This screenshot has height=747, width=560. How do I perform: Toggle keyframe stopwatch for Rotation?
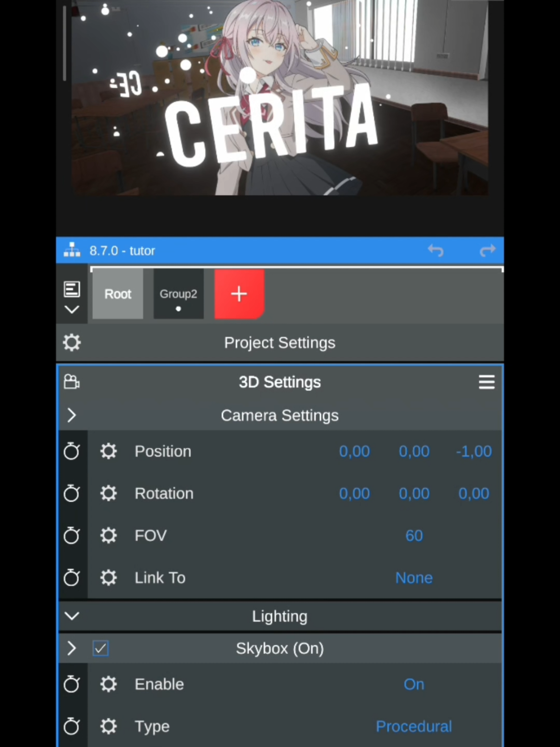tap(72, 493)
